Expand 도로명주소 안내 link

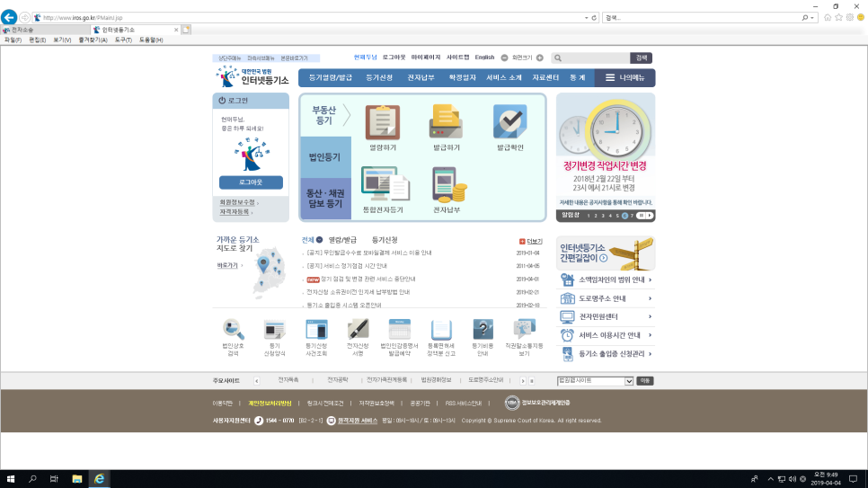click(650, 298)
